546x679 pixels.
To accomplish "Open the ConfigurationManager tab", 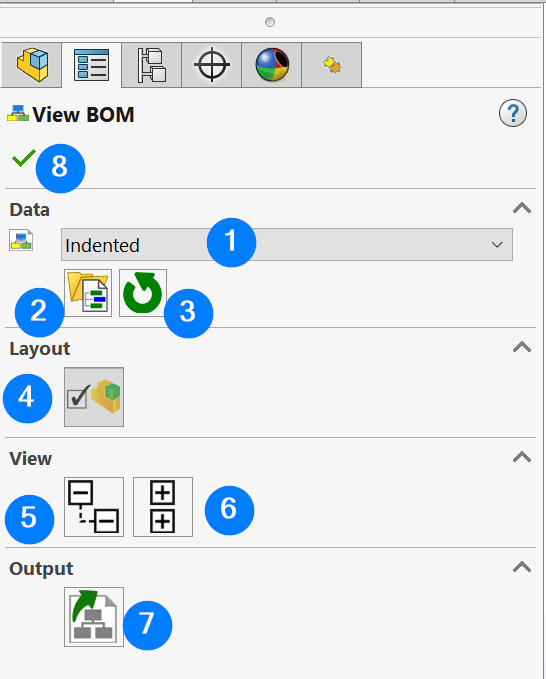I will pyautogui.click(x=152, y=65).
